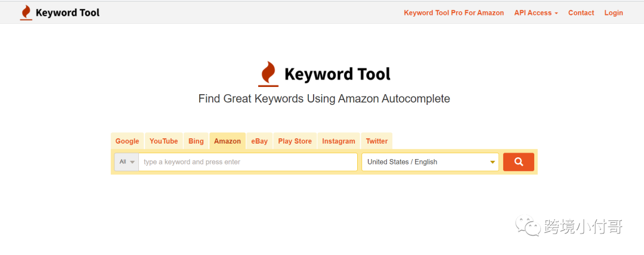Open the All category dropdown
This screenshot has height=255, width=644.
tap(126, 162)
